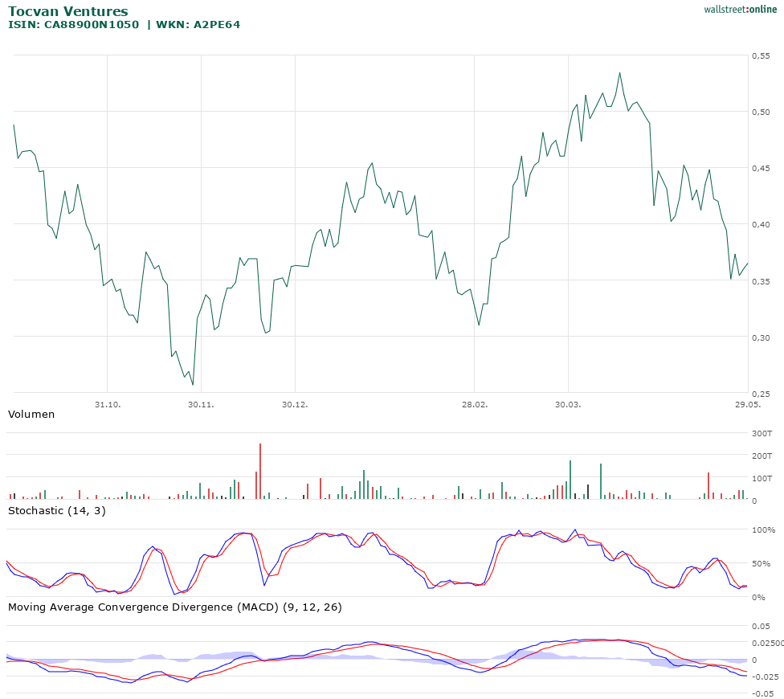The image size is (784, 699).
Task: Click the Volumen panel heading
Action: tap(31, 415)
